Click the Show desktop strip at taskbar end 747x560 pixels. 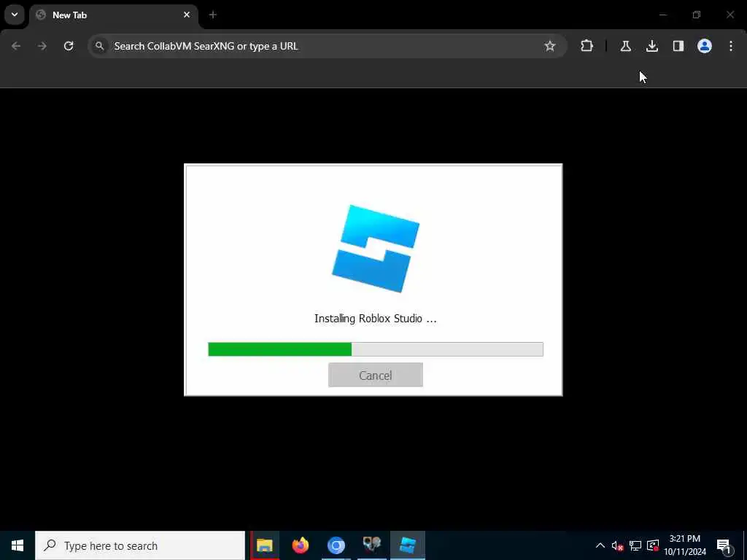[x=745, y=545]
